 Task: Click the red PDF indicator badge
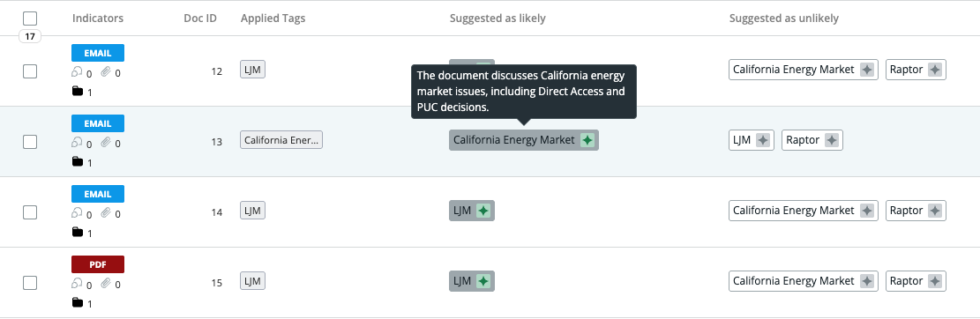point(98,264)
